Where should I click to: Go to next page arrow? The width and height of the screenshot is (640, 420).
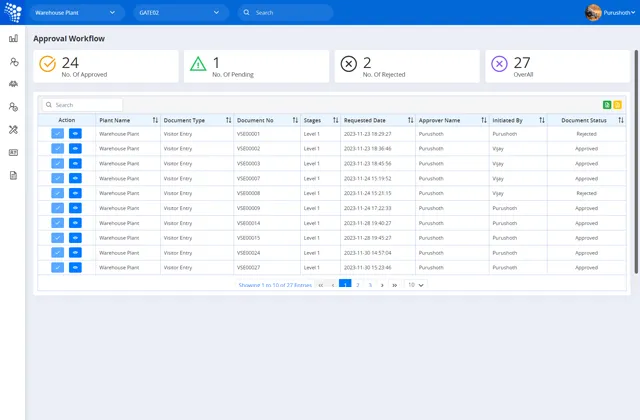point(382,285)
